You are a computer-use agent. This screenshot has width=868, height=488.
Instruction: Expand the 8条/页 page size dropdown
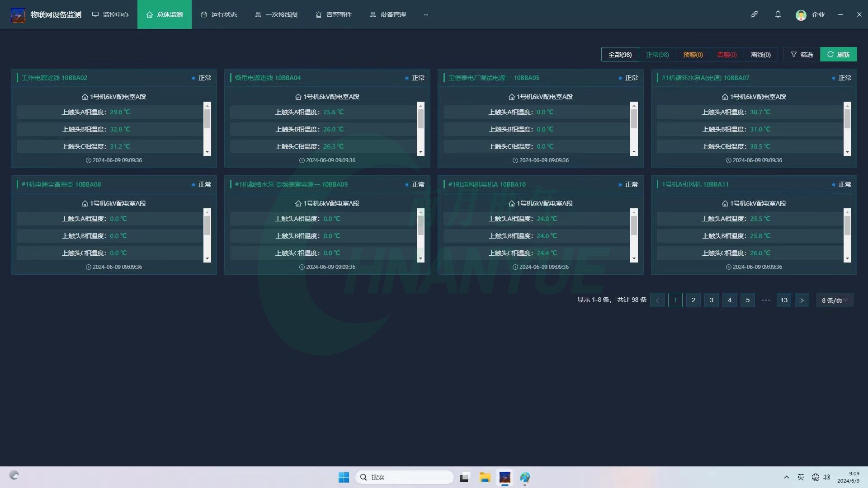pyautogui.click(x=835, y=300)
